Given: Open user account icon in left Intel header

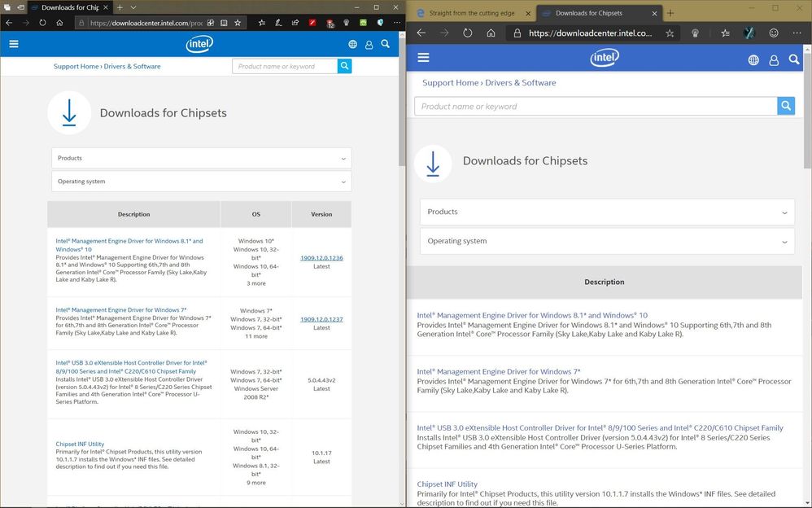Looking at the screenshot, I should tap(369, 45).
